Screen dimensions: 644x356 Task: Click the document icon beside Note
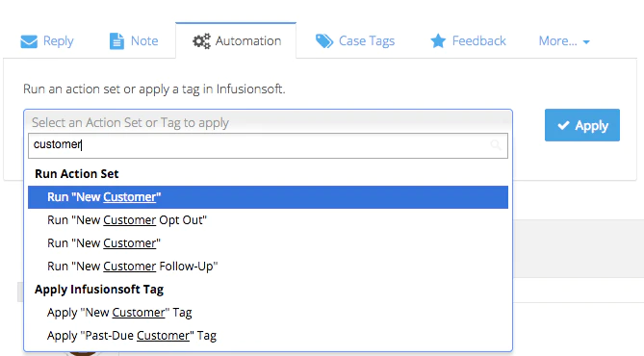pos(116,41)
